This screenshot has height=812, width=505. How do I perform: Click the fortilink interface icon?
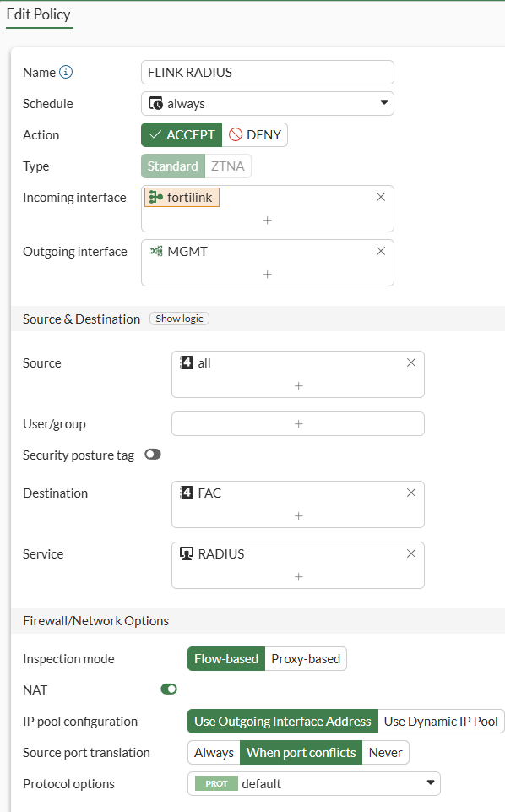point(155,198)
